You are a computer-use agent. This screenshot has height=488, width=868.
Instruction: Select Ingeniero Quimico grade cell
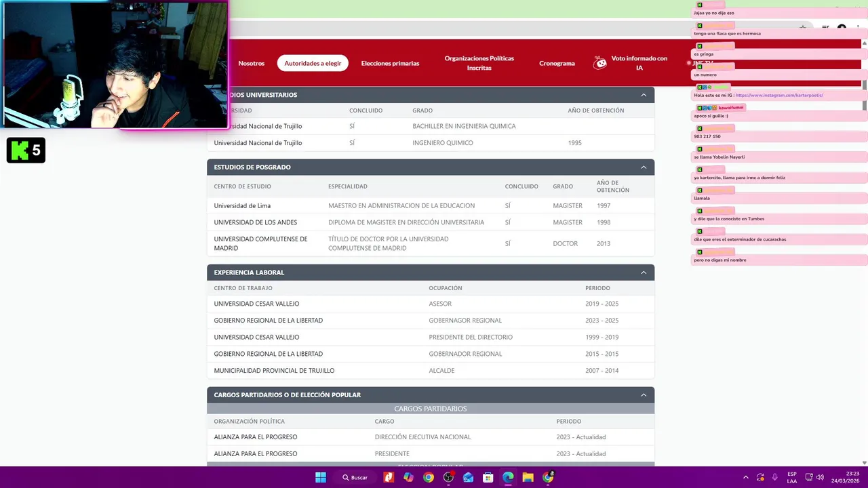pyautogui.click(x=443, y=143)
